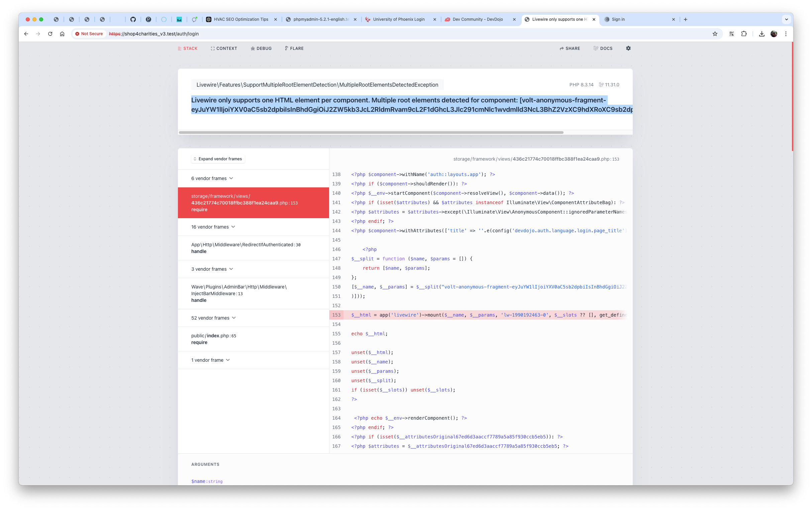
Task: Close the Sign in tab
Action: [x=674, y=19]
